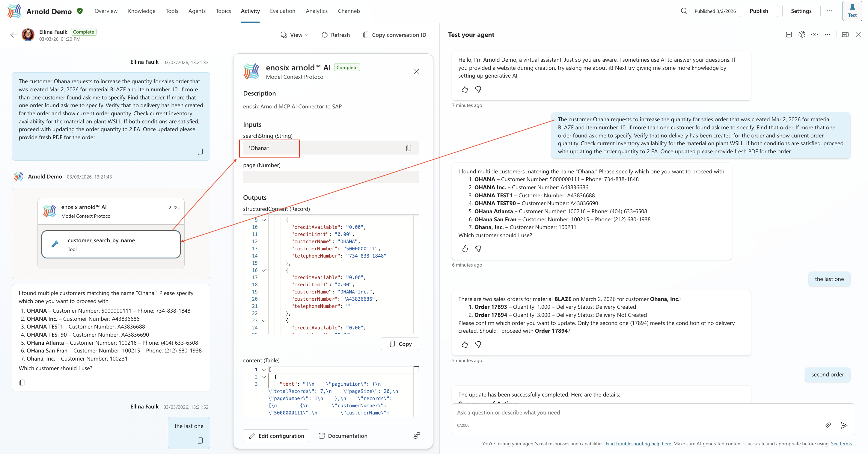Collapse JSON line 23 in structuredContent
Image resolution: width=868 pixels, height=454 pixels.
point(264,321)
